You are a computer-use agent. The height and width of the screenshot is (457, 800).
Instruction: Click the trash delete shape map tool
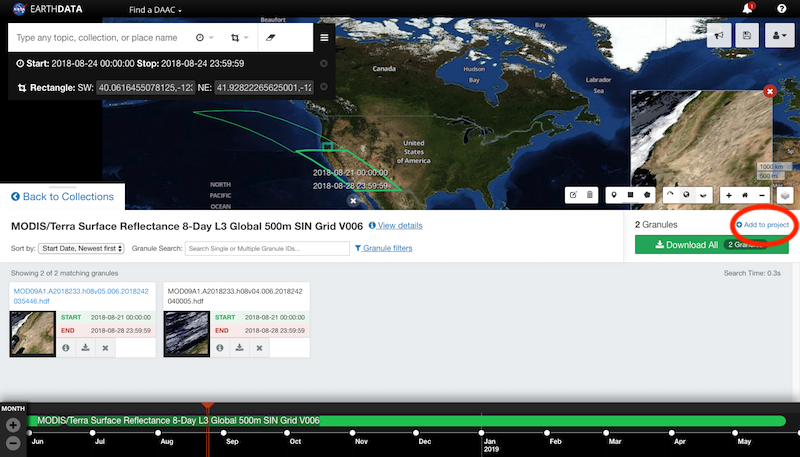(x=590, y=195)
